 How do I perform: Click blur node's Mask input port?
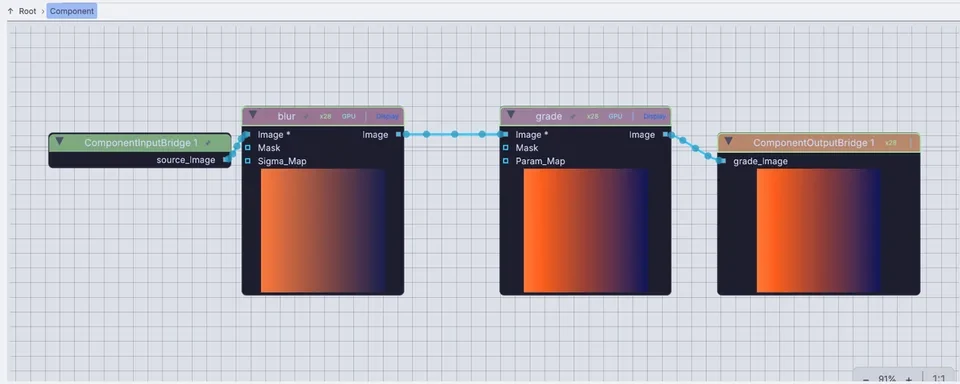[x=247, y=148]
